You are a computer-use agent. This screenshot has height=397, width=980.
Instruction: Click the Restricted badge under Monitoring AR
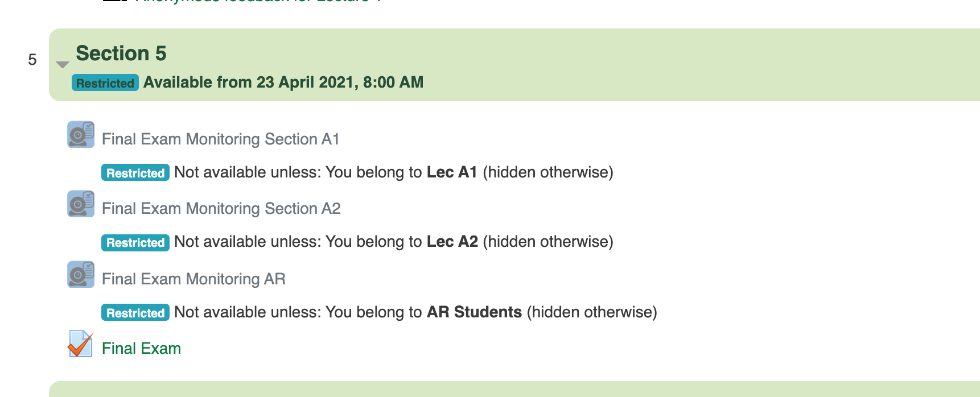click(135, 313)
